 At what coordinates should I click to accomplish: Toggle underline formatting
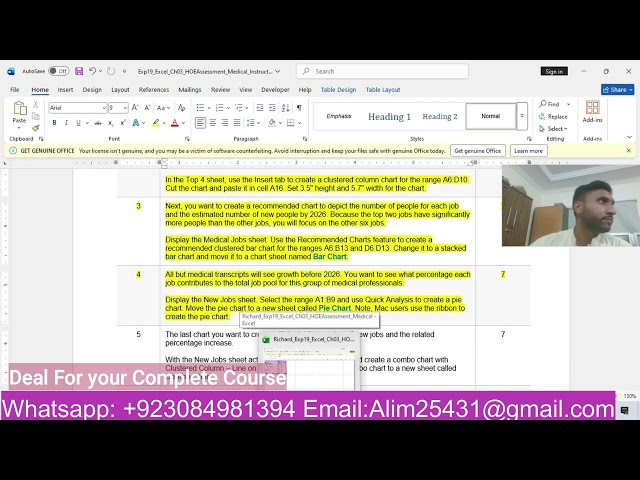tap(78, 123)
